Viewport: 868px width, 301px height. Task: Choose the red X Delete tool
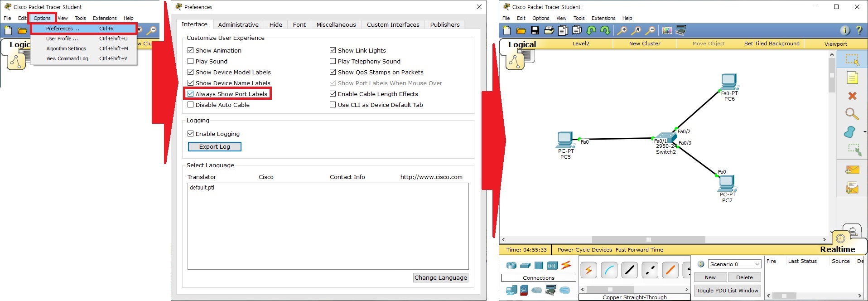852,96
